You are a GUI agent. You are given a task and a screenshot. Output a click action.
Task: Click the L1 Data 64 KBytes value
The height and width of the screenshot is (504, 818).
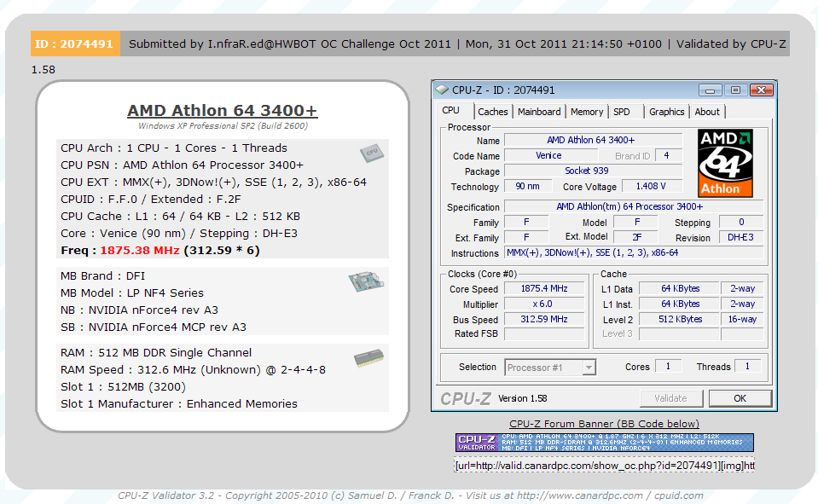679,288
